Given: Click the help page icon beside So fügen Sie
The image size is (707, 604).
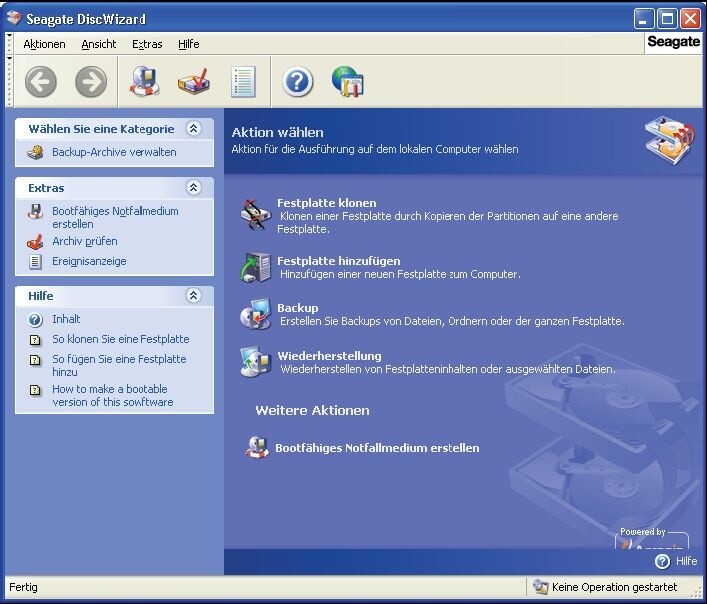Looking at the screenshot, I should coord(35,360).
